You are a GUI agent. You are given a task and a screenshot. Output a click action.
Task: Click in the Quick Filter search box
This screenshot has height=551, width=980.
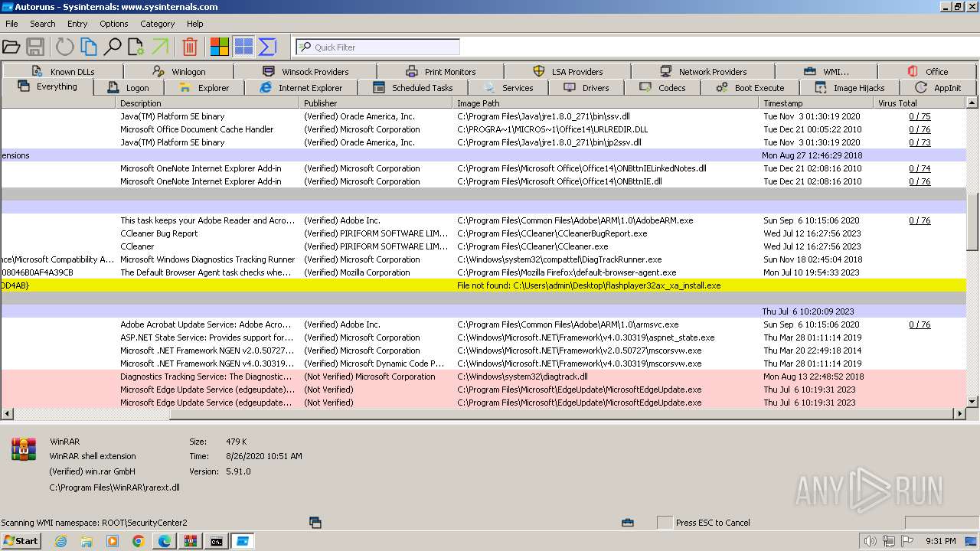click(x=377, y=47)
